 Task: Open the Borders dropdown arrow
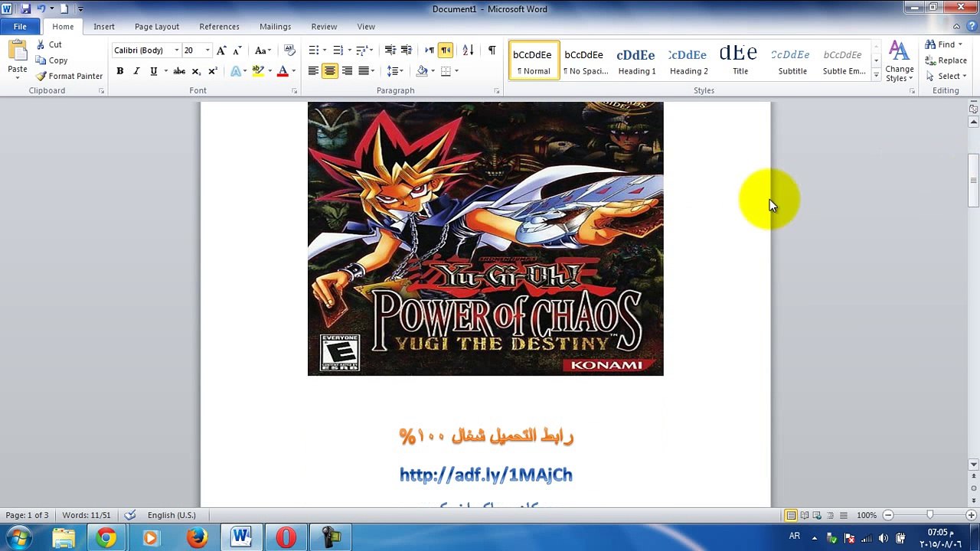[457, 71]
